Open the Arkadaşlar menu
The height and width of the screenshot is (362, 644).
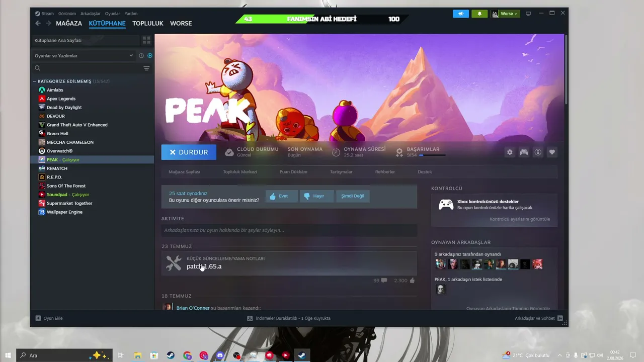[91, 14]
